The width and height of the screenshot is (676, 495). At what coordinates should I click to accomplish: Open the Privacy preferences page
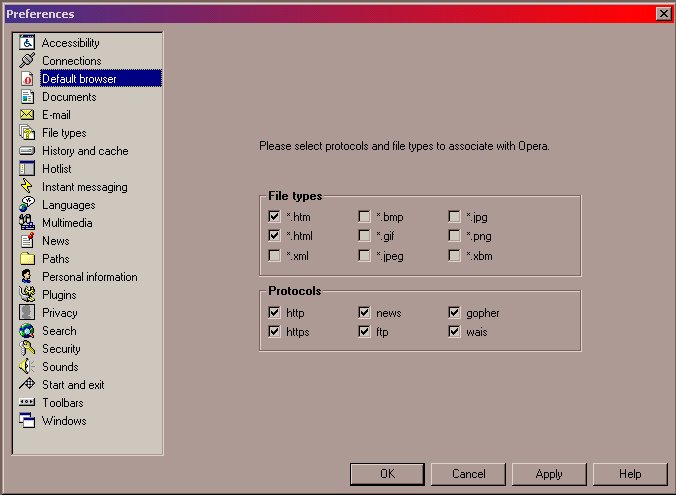(x=59, y=313)
